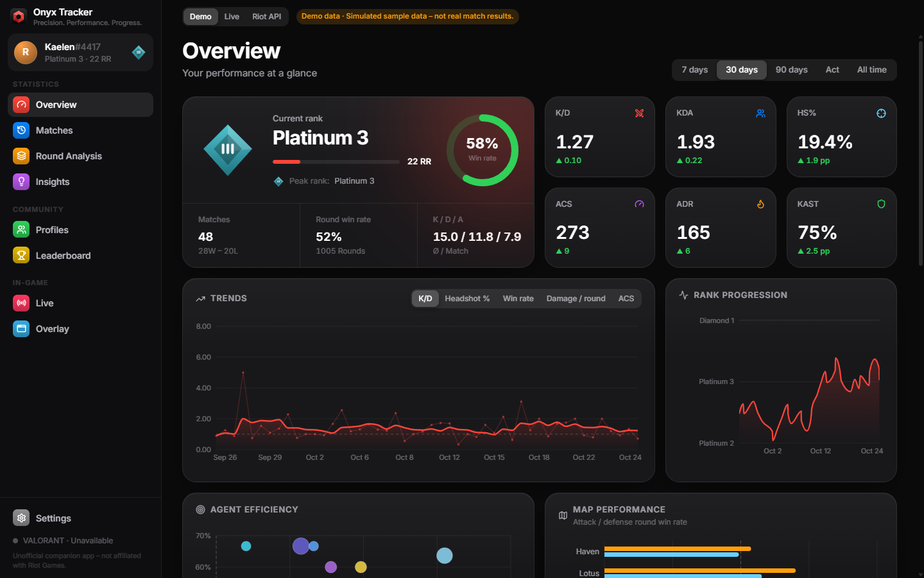Click the VALORANT · Unavailable status
This screenshot has width=924, height=578.
click(x=63, y=541)
